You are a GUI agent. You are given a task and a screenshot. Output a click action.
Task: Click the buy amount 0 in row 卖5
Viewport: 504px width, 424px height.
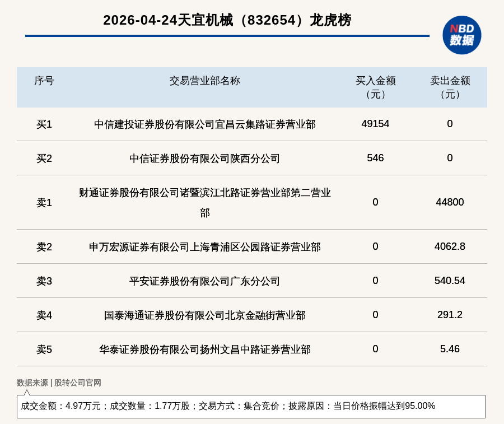pyautogui.click(x=375, y=349)
